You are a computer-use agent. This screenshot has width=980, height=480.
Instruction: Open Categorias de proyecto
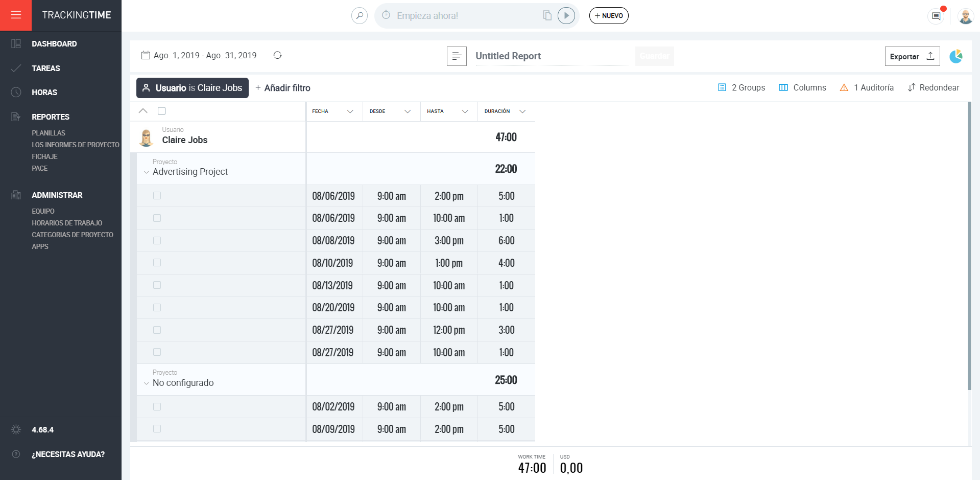coord(73,235)
